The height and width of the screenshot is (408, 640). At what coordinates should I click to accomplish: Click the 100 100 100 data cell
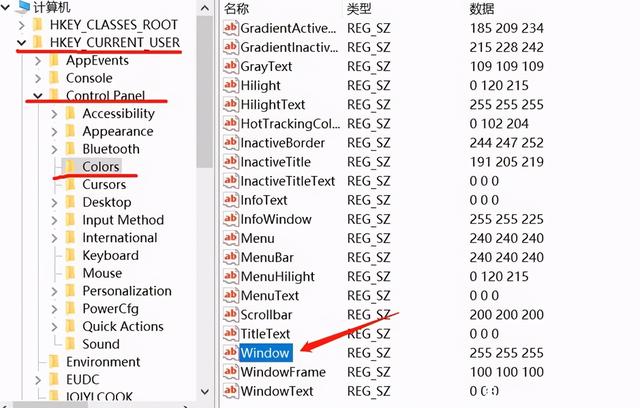[x=506, y=372]
